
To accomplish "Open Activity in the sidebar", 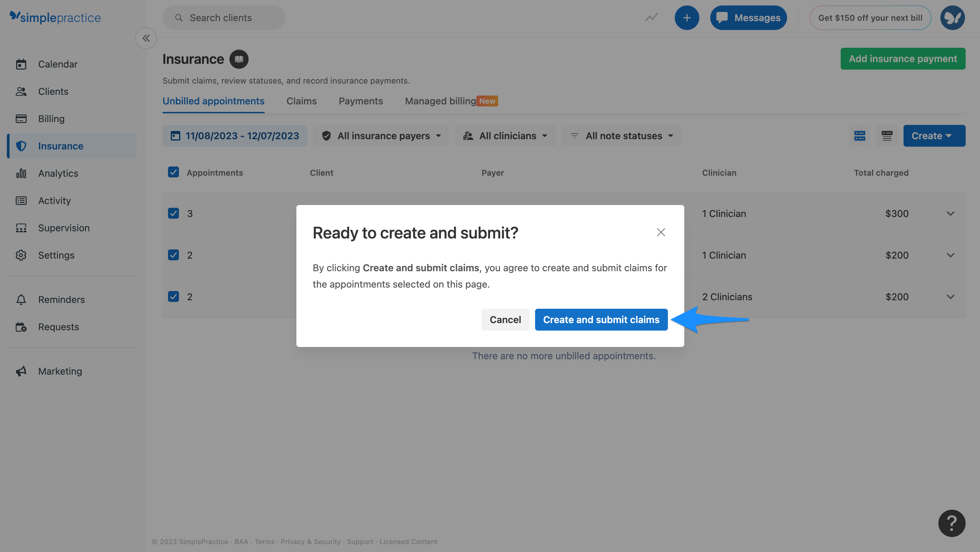I will pyautogui.click(x=54, y=201).
